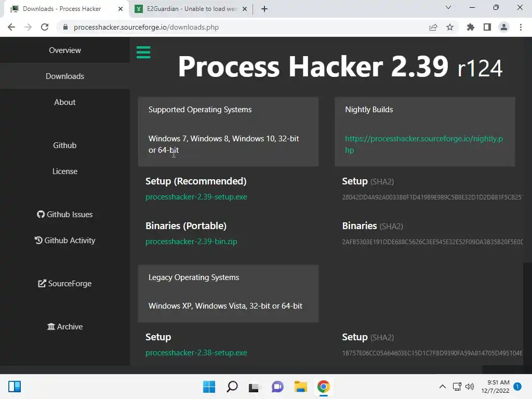Open the License sidebar link
This screenshot has height=399, width=532.
point(65,171)
